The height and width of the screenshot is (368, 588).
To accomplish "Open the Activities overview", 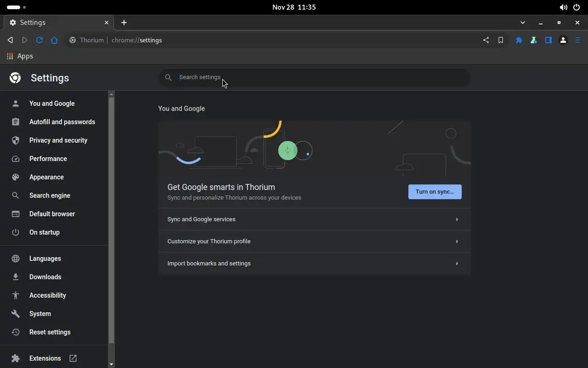I will 16,7.
